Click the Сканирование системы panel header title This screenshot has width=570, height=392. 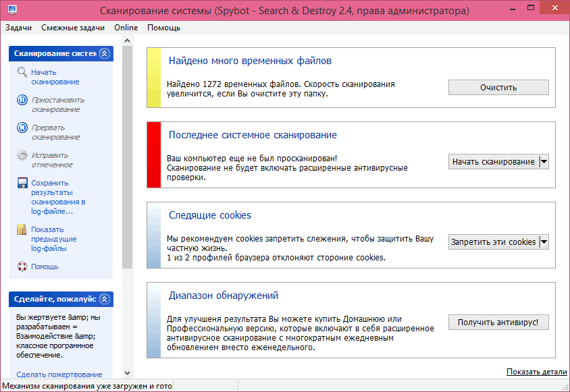pos(55,53)
